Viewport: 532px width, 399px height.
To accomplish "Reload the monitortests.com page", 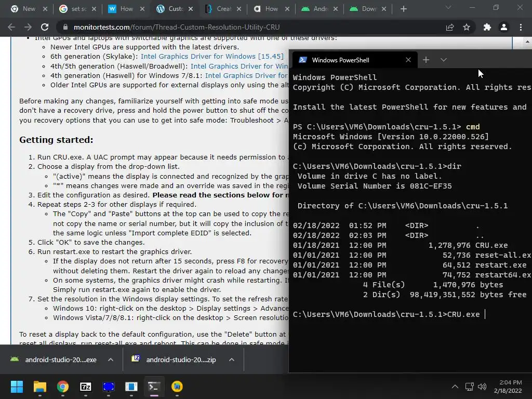I will 45,27.
